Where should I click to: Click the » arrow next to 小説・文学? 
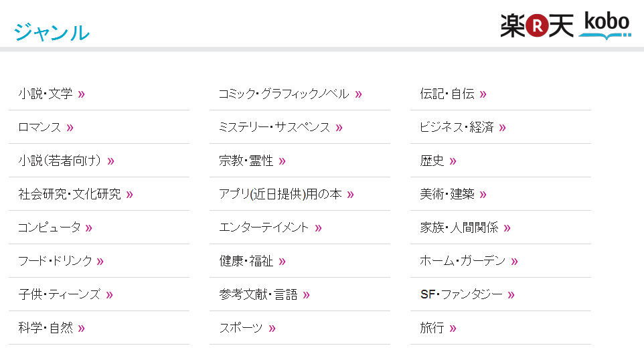click(x=82, y=94)
